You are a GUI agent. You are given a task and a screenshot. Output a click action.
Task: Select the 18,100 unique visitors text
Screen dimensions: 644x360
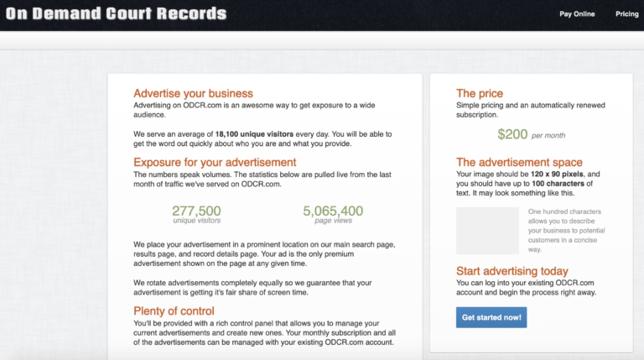pos(254,134)
